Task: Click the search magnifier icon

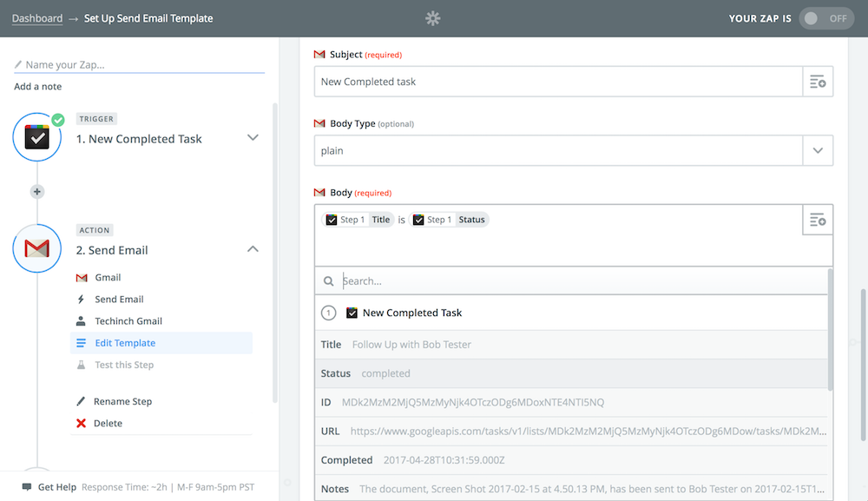Action: click(328, 281)
